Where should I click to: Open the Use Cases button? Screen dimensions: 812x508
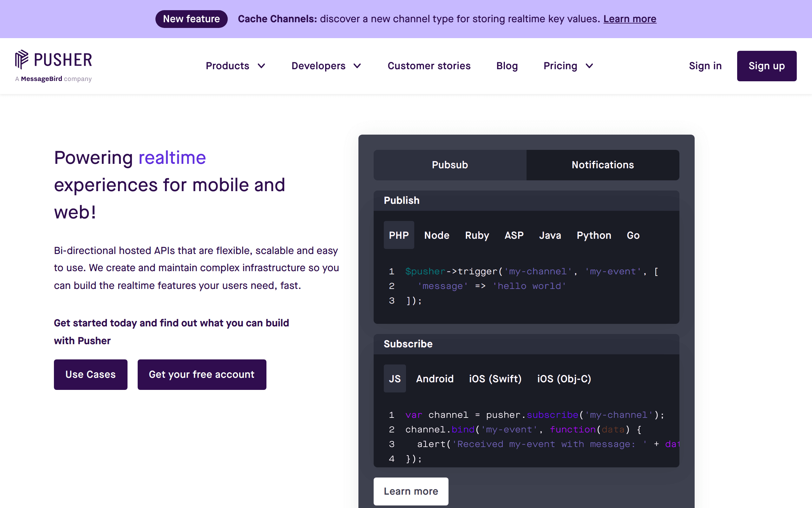[91, 374]
